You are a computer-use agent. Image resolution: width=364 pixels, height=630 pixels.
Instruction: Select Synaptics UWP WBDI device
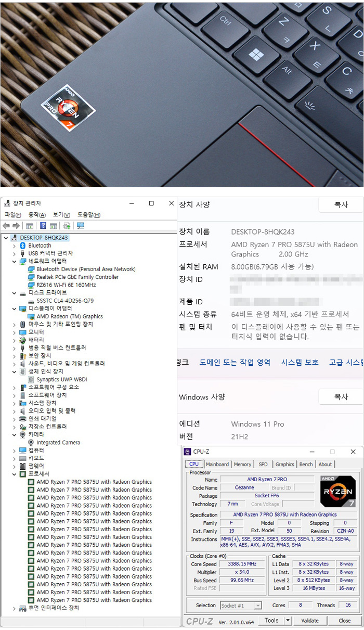pos(62,379)
